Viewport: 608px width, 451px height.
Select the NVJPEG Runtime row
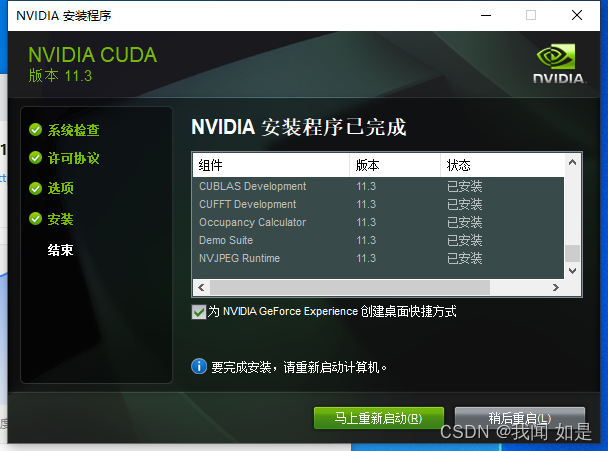378,258
